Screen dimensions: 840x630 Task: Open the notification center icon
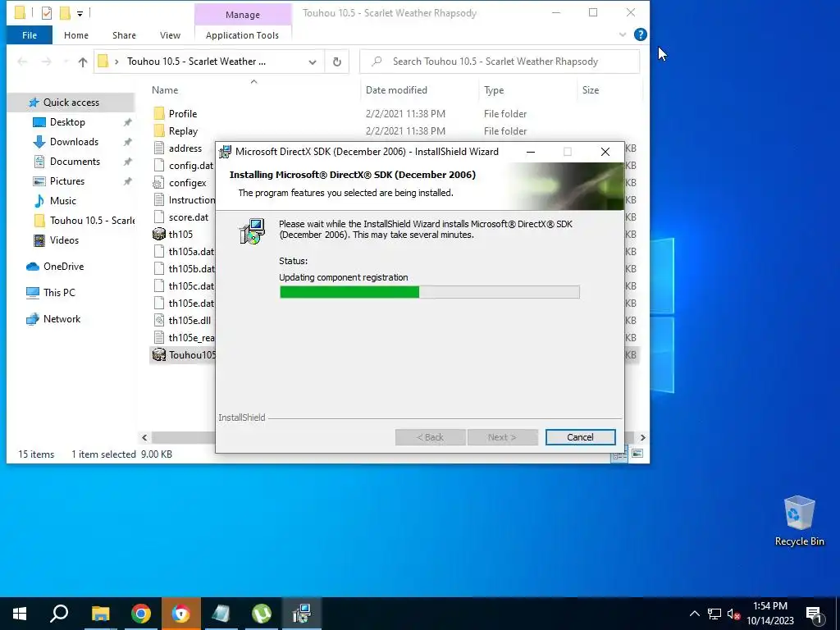point(815,614)
